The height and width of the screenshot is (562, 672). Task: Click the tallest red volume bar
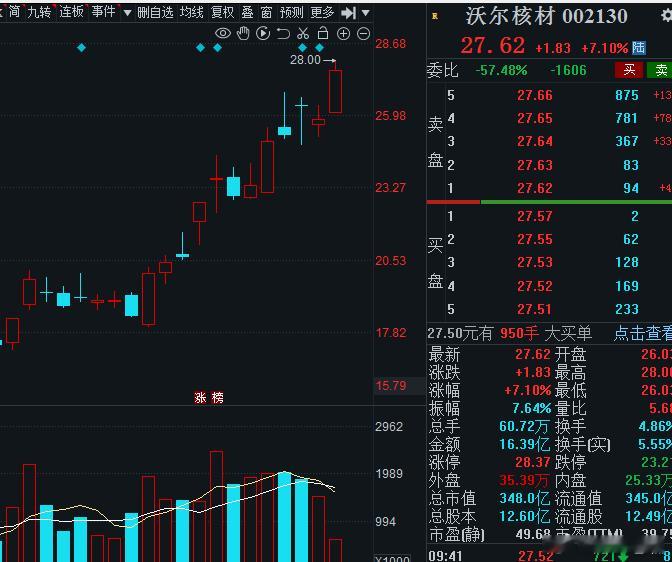click(216, 506)
